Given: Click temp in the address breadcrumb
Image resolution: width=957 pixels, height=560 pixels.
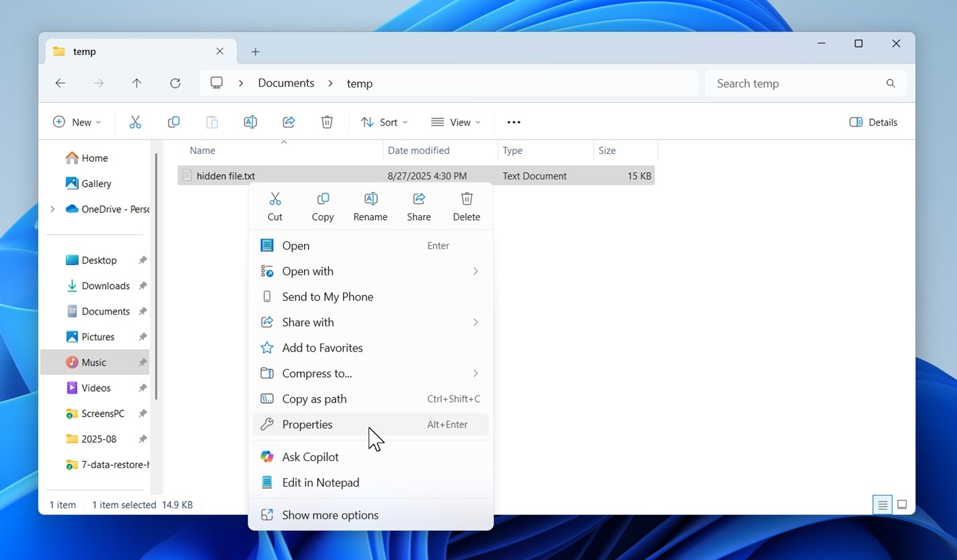Looking at the screenshot, I should point(360,84).
